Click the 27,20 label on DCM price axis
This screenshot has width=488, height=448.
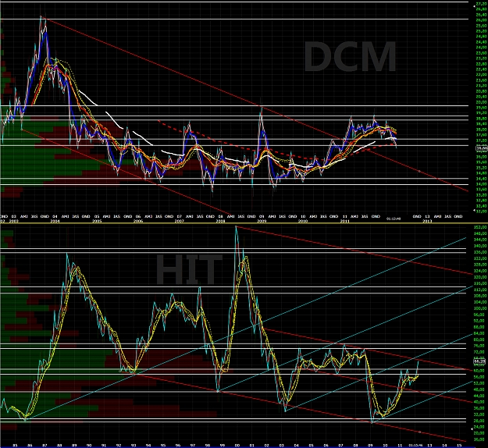481,4
